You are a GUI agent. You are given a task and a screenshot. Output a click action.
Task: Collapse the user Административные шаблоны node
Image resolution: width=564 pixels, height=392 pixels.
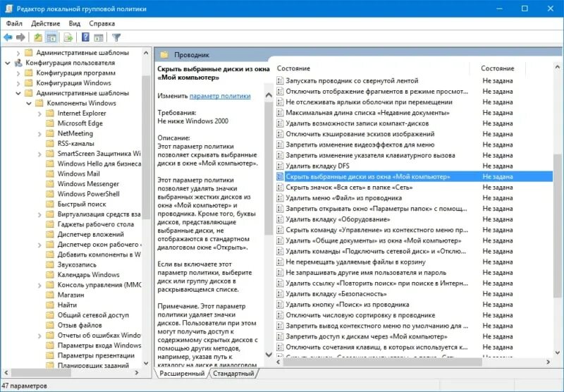coord(18,93)
